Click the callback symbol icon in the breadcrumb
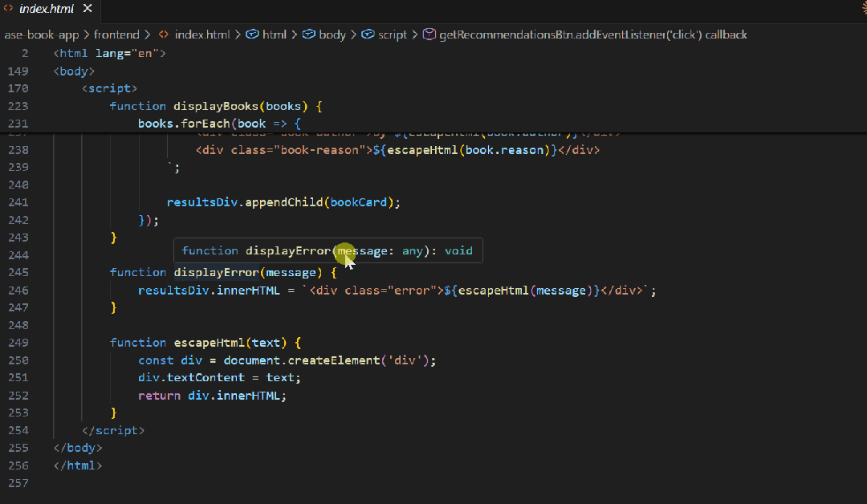 [429, 35]
